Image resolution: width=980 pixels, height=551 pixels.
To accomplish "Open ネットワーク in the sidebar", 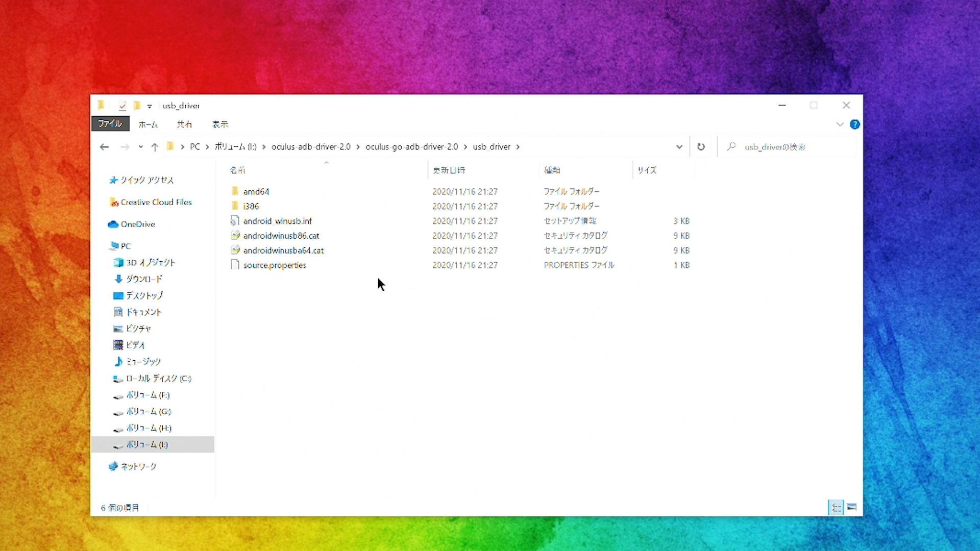I will [x=138, y=466].
